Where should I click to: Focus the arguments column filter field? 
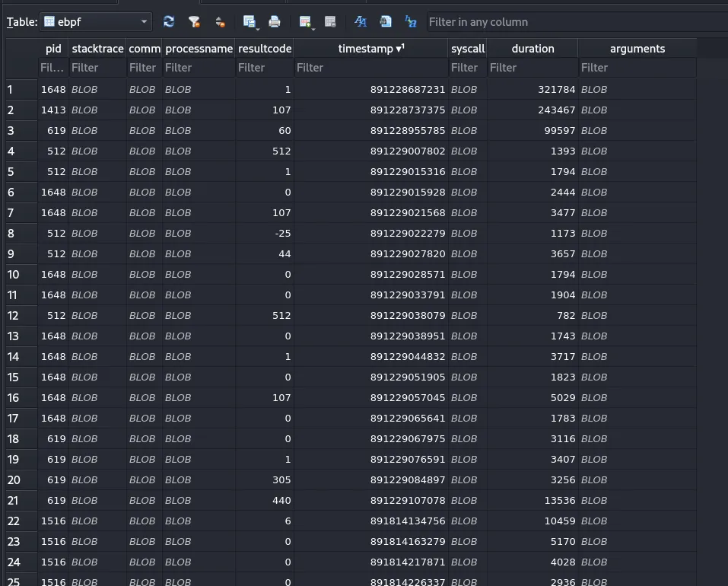pyautogui.click(x=637, y=68)
